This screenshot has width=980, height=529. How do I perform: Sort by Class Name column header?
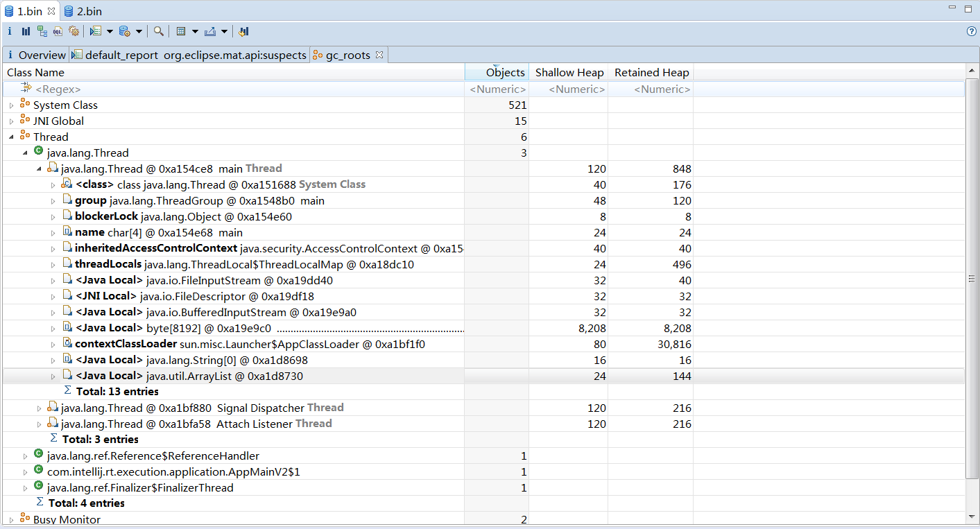(x=234, y=72)
